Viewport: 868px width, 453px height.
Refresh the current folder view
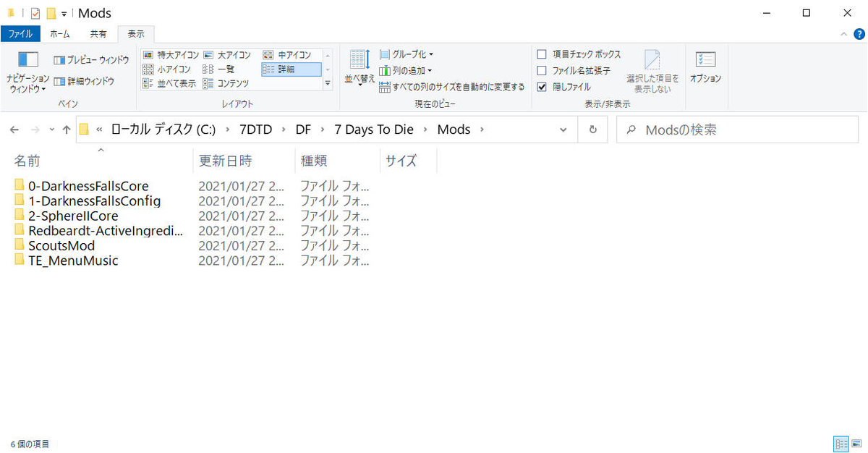593,130
